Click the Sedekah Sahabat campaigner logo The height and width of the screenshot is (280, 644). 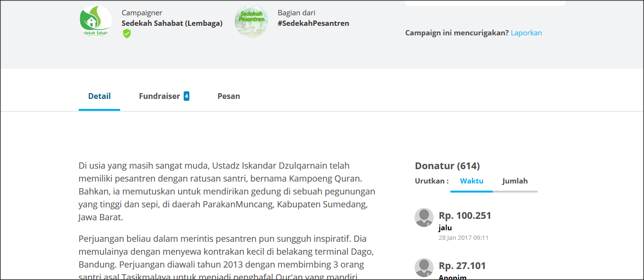pyautogui.click(x=95, y=22)
